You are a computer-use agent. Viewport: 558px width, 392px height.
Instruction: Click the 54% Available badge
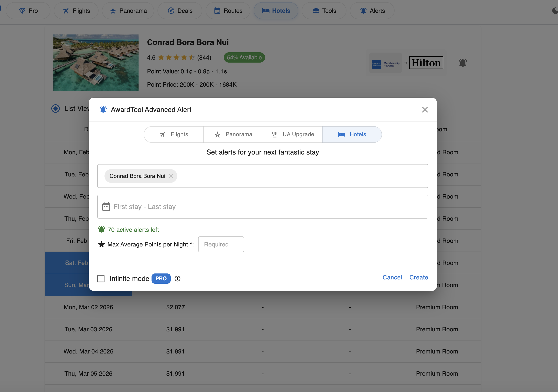244,58
